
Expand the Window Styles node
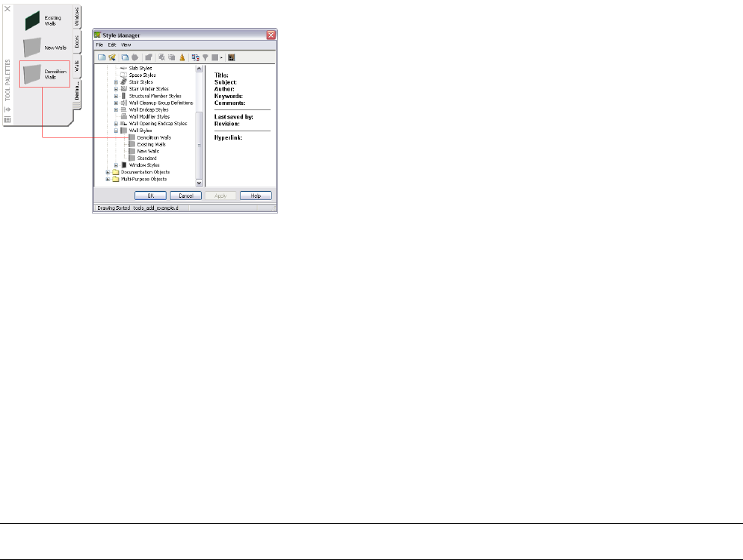(x=116, y=165)
